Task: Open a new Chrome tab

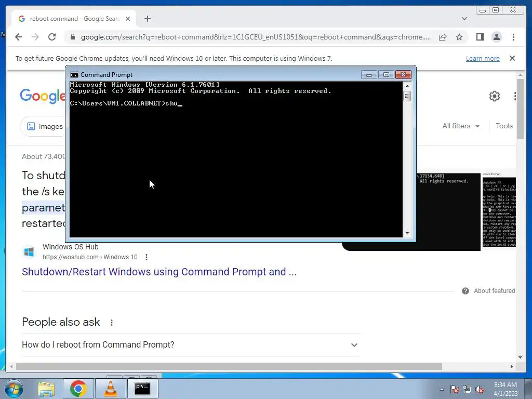Action: coord(147,19)
